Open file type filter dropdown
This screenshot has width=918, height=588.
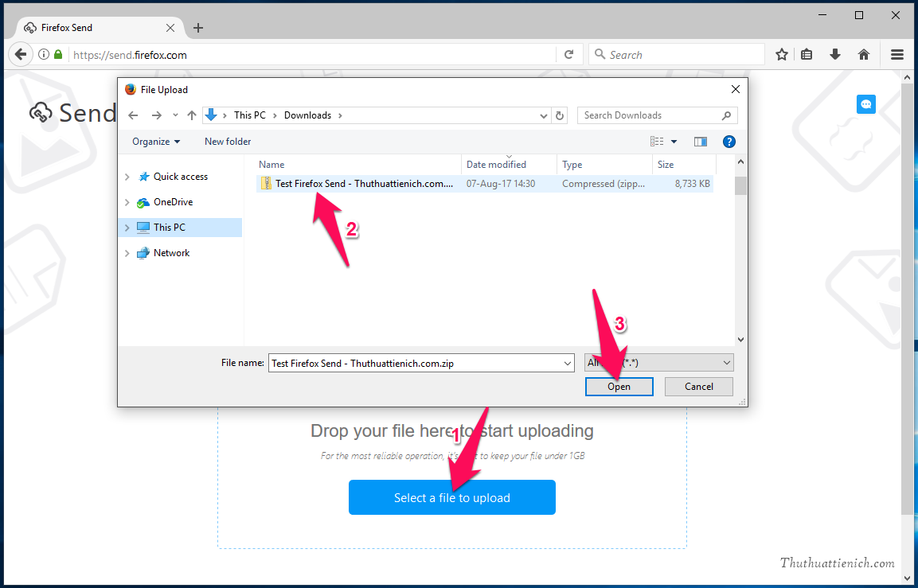coord(658,363)
